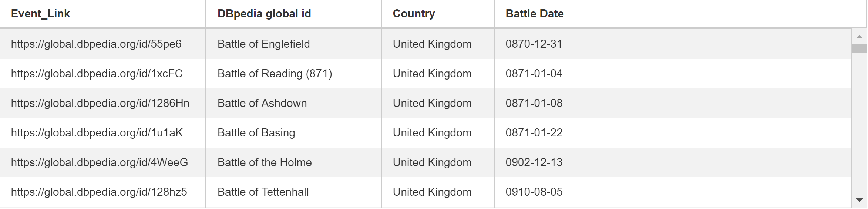868x209 pixels.
Task: Open the link ending in 1u1aK
Action: [97, 133]
